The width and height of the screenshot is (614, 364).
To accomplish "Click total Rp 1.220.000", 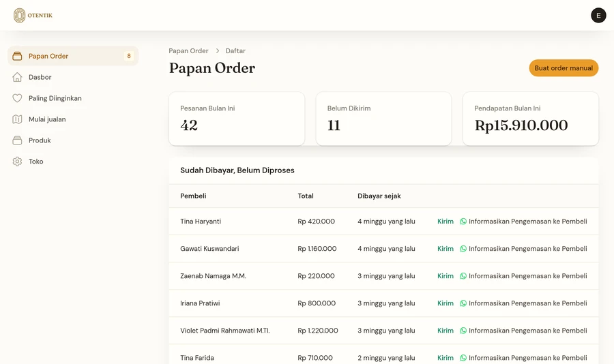I will tap(317, 331).
